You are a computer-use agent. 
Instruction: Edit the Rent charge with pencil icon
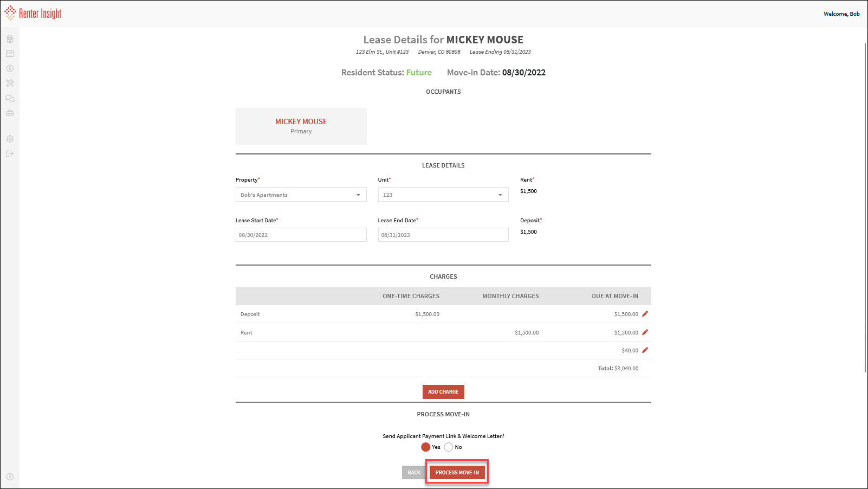[x=645, y=332]
